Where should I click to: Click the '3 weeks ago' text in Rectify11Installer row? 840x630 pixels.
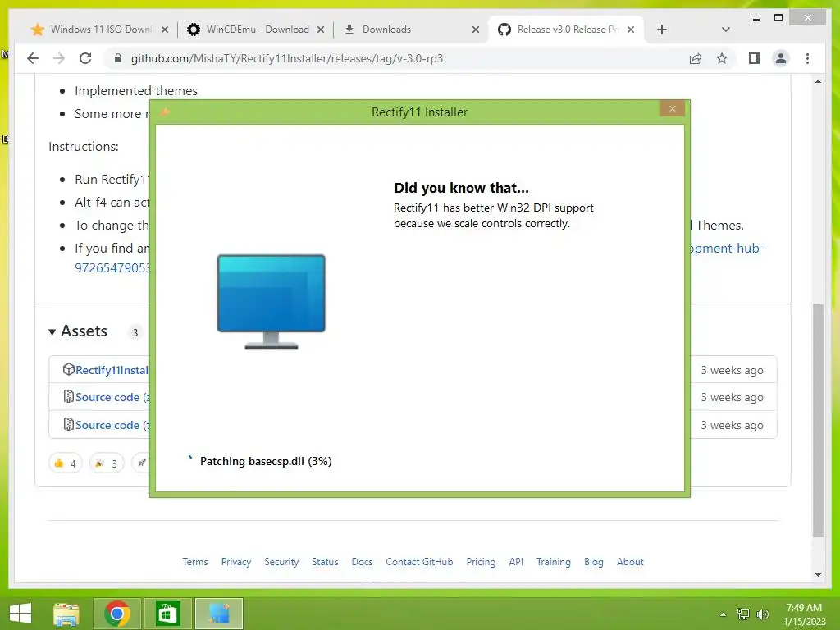coord(732,370)
